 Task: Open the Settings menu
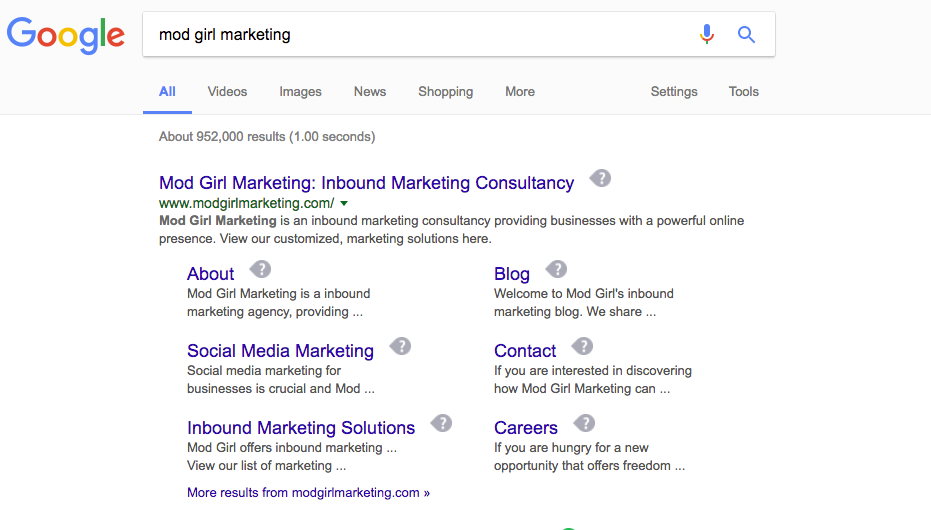pyautogui.click(x=674, y=91)
